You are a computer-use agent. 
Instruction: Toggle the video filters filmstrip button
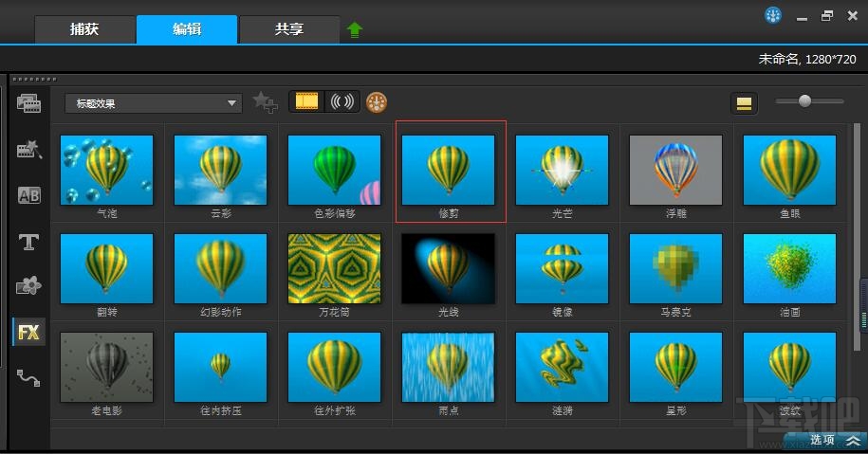306,101
